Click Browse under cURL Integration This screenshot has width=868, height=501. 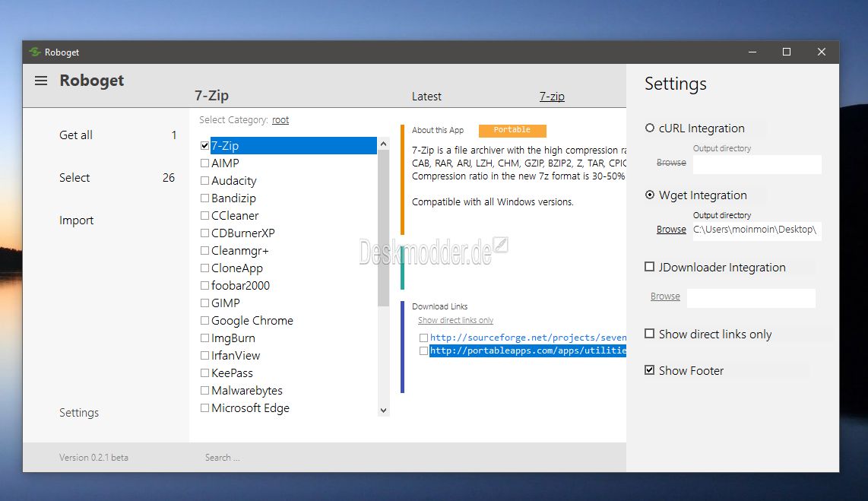pyautogui.click(x=671, y=163)
